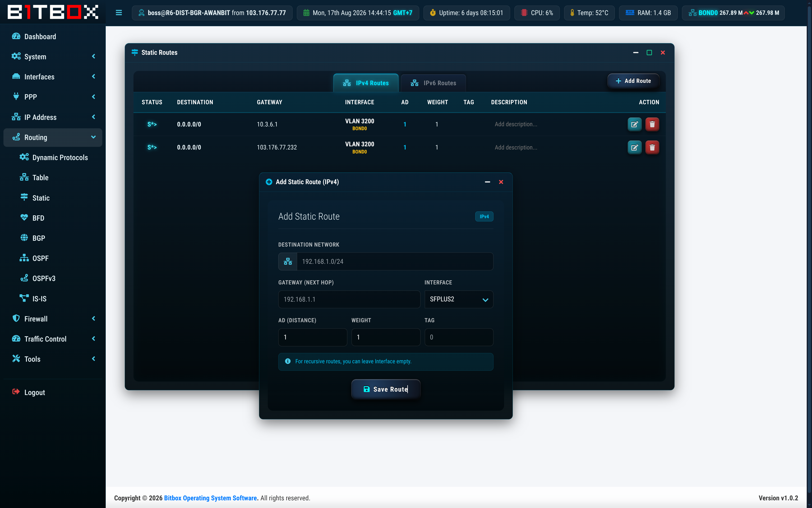
Task: Select the IPv4 Routes tab
Action: click(x=366, y=83)
